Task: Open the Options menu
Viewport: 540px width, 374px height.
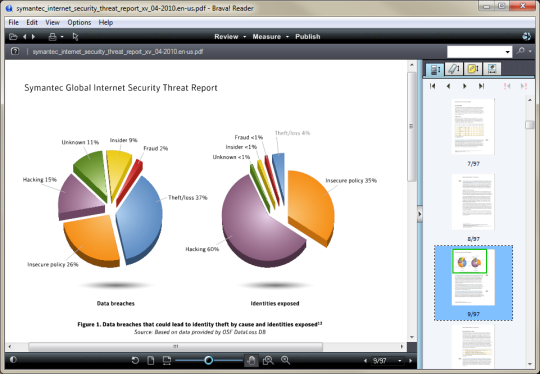Action: (x=79, y=22)
